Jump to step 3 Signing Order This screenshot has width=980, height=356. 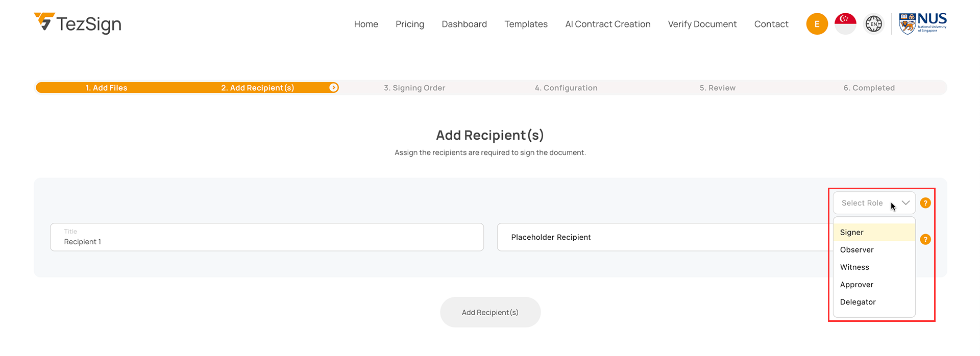(414, 88)
